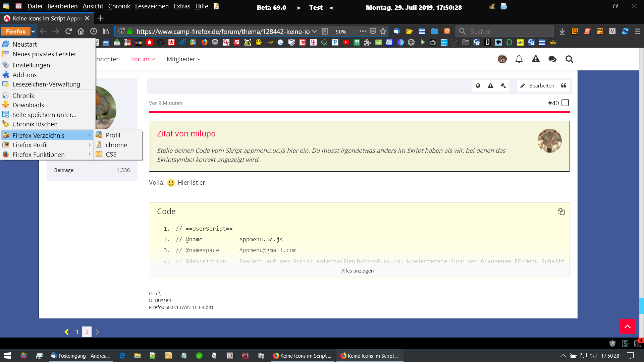Toggle reader view icon in address bar
644x362 pixels.
(324, 31)
